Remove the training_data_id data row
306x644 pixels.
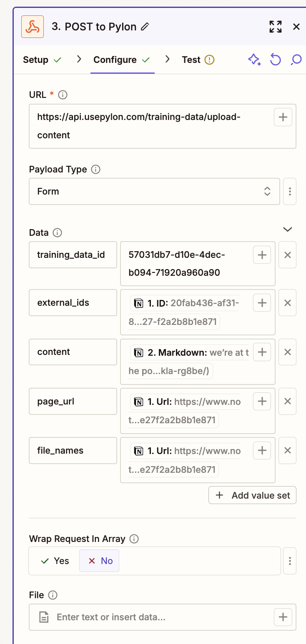coord(287,255)
